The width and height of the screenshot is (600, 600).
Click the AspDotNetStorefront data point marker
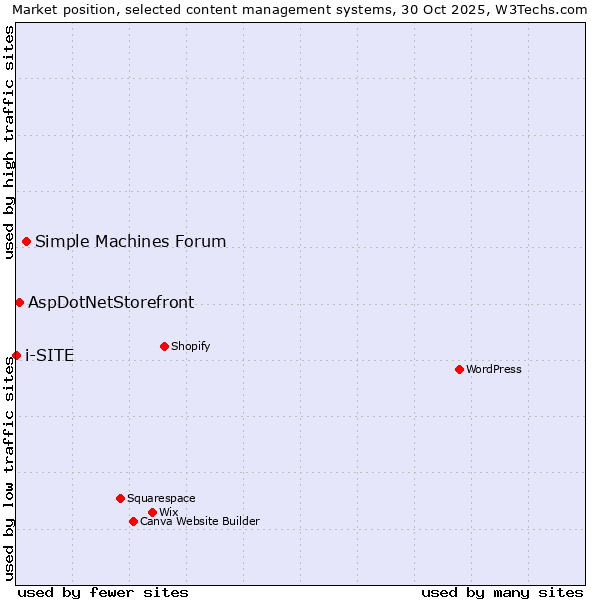pyautogui.click(x=19, y=302)
